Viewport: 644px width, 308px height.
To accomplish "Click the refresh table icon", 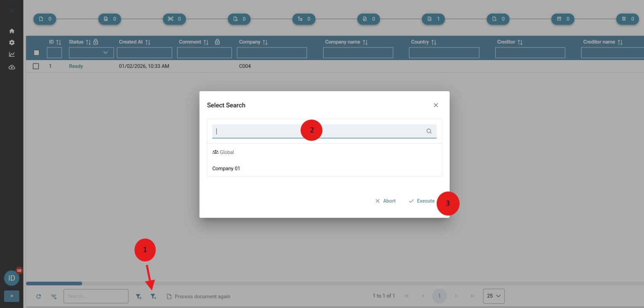I will pyautogui.click(x=38, y=296).
